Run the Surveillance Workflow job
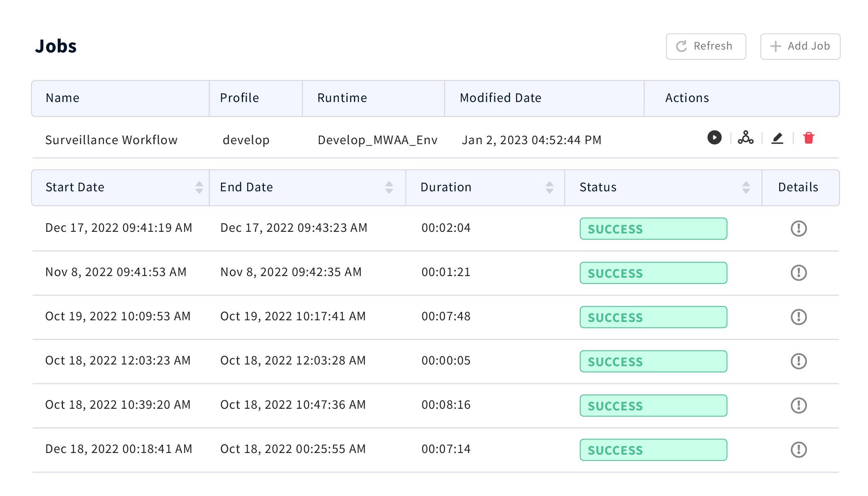 [714, 138]
